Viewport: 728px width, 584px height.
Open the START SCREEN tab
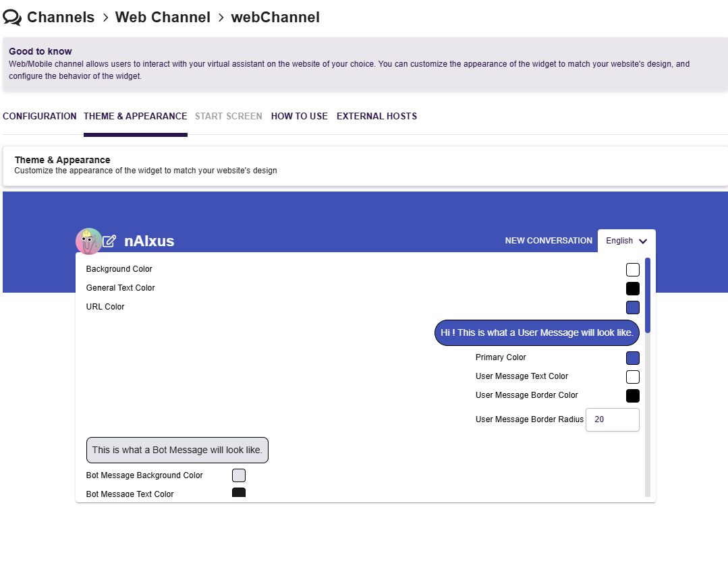coord(229,116)
